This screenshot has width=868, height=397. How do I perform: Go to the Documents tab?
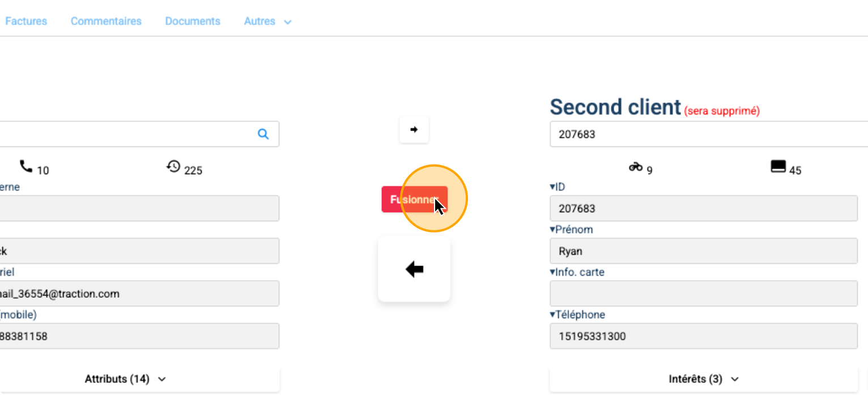(x=193, y=22)
